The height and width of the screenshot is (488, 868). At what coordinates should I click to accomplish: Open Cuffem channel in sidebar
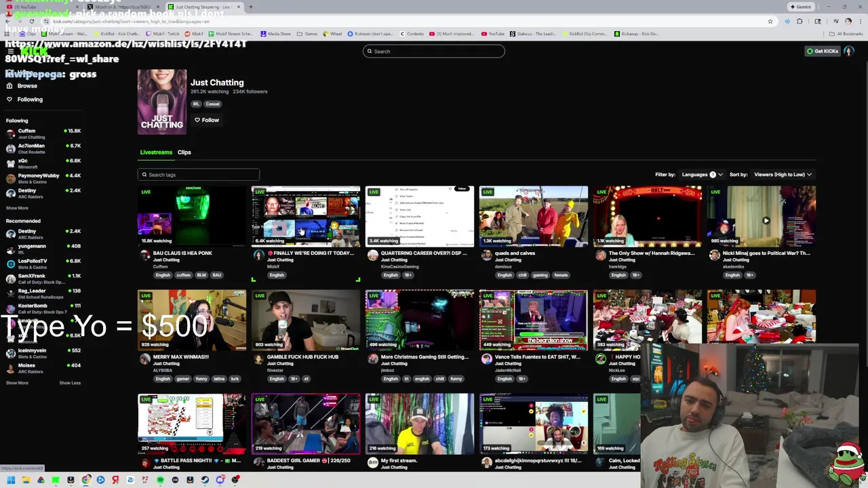43,134
